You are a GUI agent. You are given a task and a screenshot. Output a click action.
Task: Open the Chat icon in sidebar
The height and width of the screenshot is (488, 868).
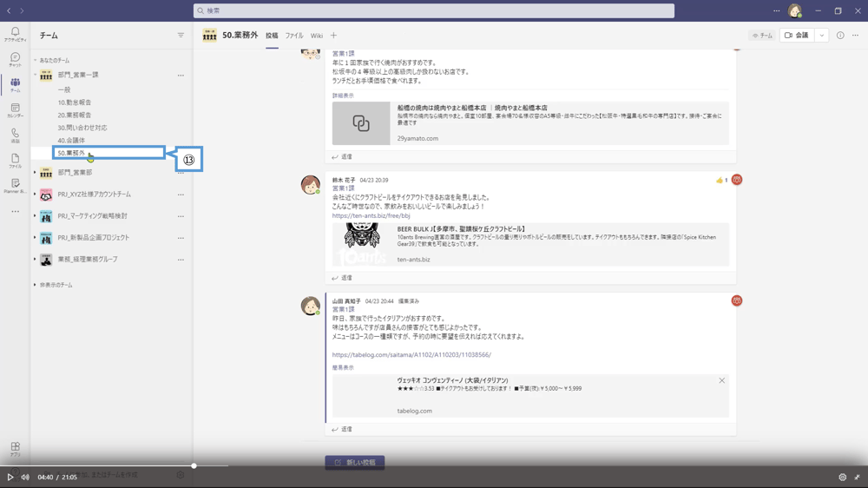pyautogui.click(x=15, y=59)
